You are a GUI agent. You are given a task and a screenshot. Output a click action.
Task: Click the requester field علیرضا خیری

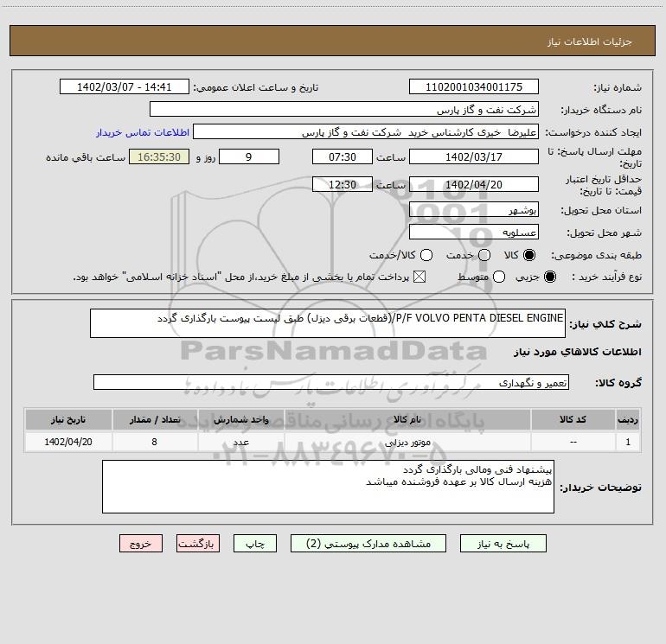(x=366, y=131)
